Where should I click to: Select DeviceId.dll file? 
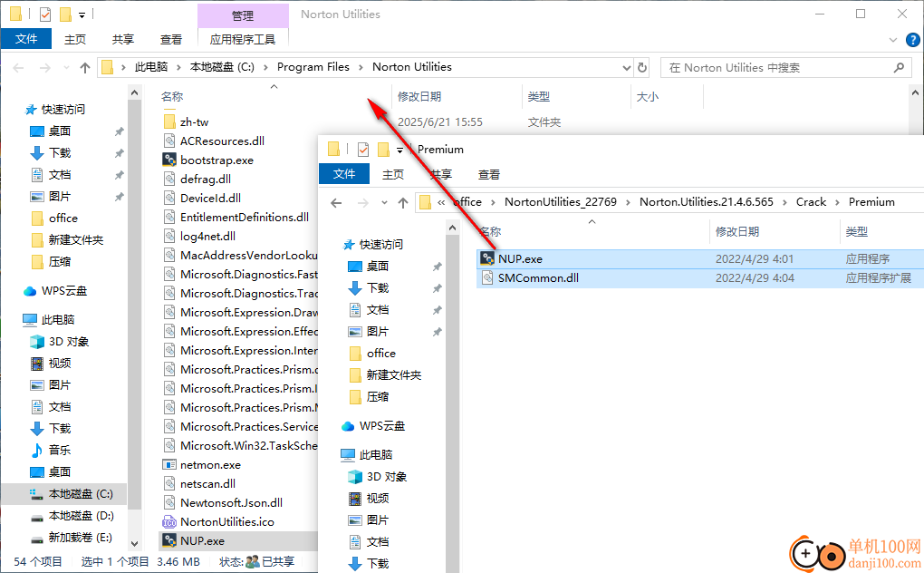pos(210,198)
